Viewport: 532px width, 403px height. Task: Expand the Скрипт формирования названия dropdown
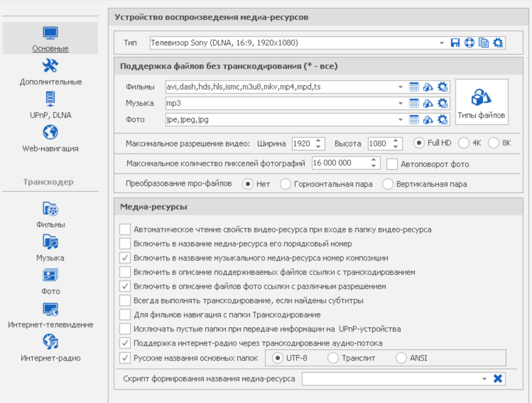484,379
